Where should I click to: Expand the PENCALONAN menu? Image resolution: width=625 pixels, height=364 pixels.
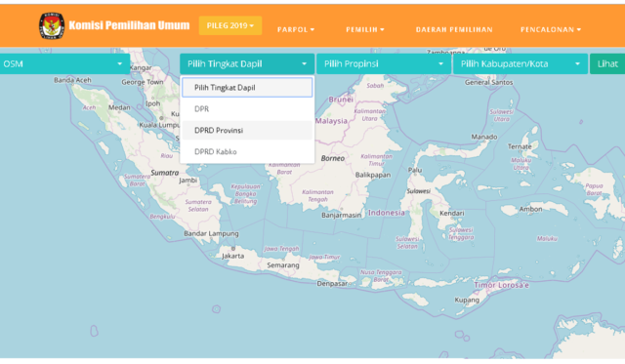pos(551,29)
